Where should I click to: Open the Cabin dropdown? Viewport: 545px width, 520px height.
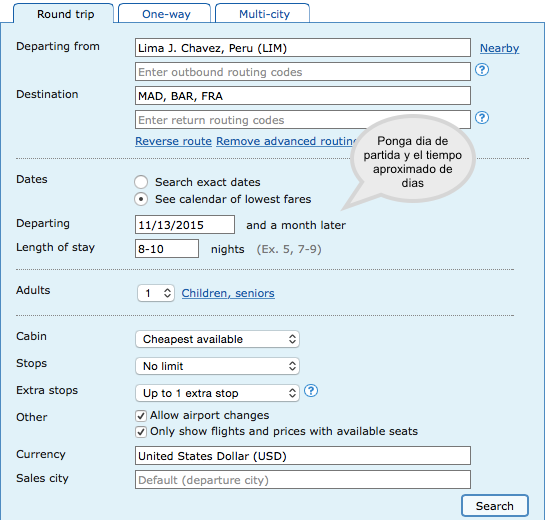click(217, 339)
